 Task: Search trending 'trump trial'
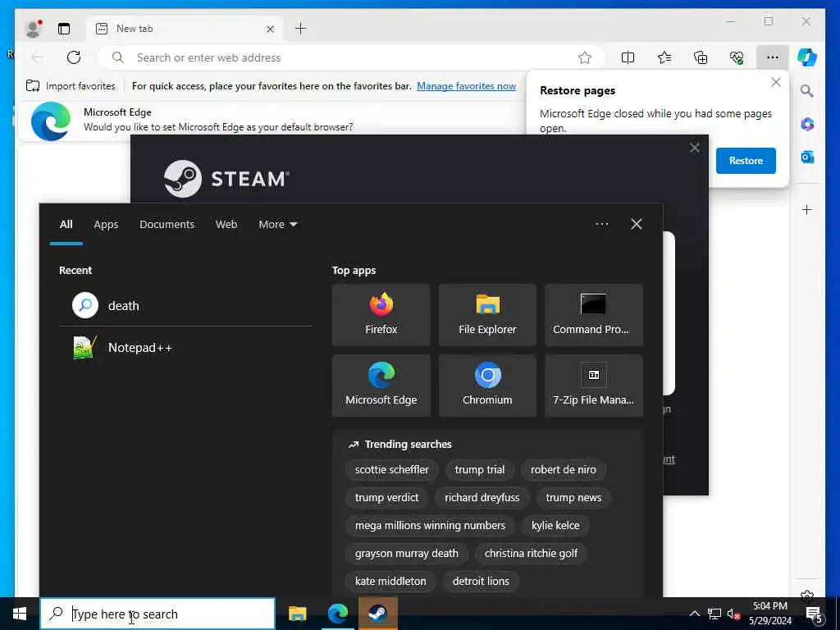(x=479, y=470)
